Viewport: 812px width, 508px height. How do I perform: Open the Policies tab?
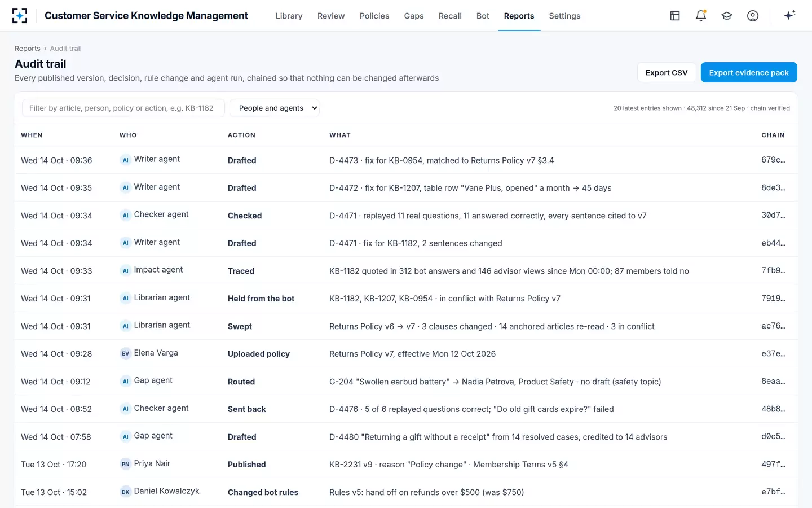(374, 16)
